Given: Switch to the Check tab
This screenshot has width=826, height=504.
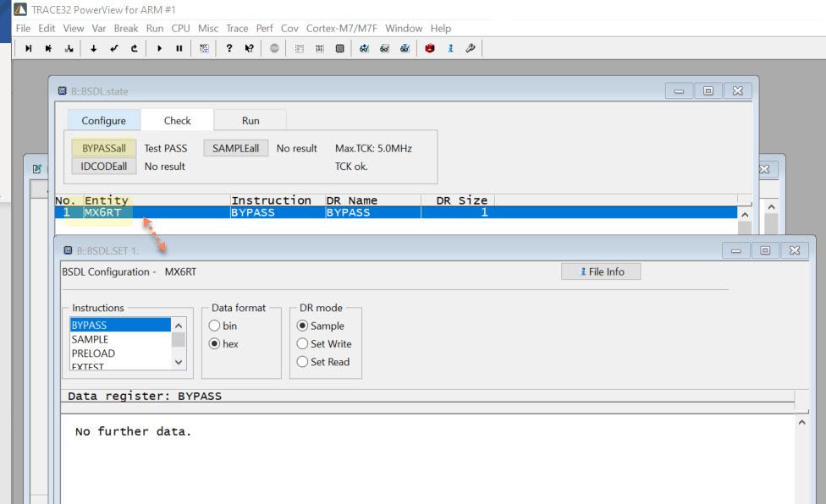Looking at the screenshot, I should [x=178, y=120].
